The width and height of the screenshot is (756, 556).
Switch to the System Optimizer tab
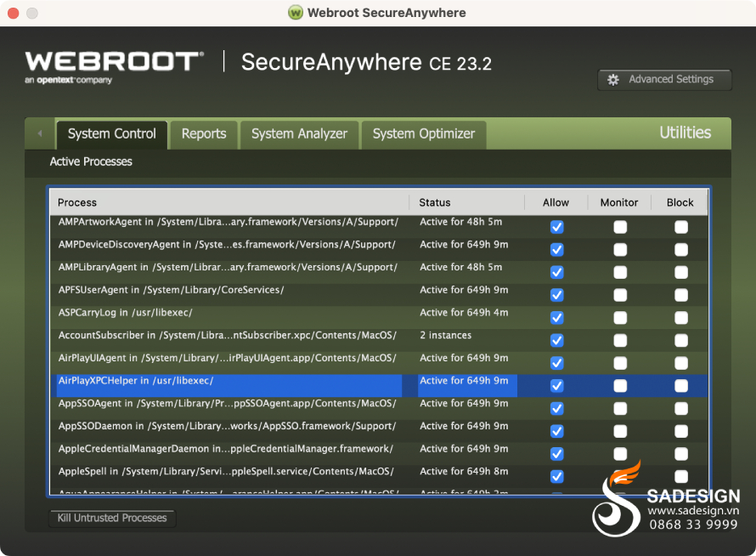pos(424,134)
